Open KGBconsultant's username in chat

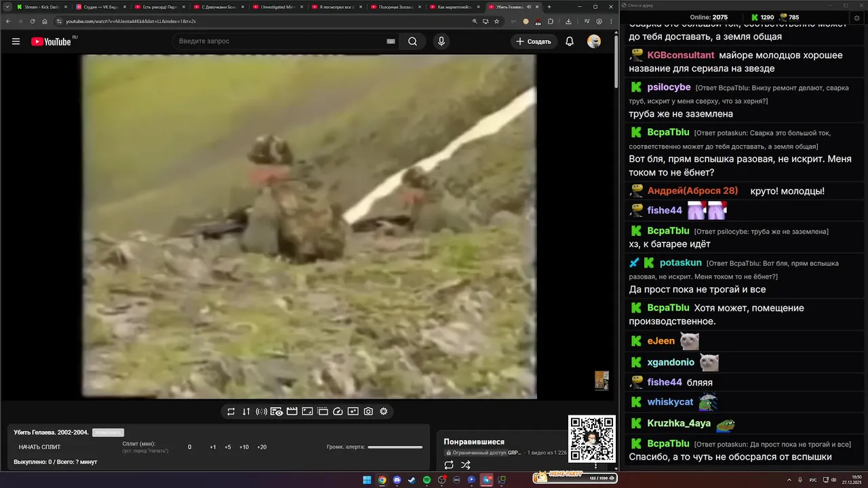tap(681, 55)
